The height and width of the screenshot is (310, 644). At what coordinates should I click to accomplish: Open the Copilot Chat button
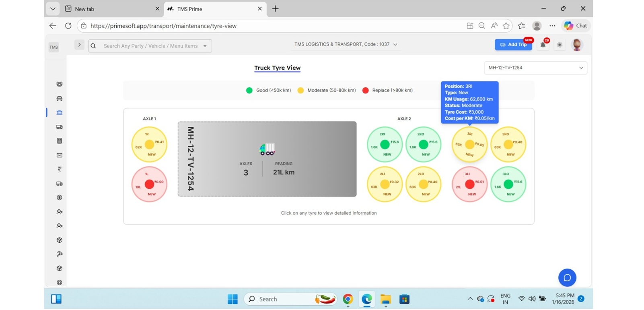click(576, 26)
